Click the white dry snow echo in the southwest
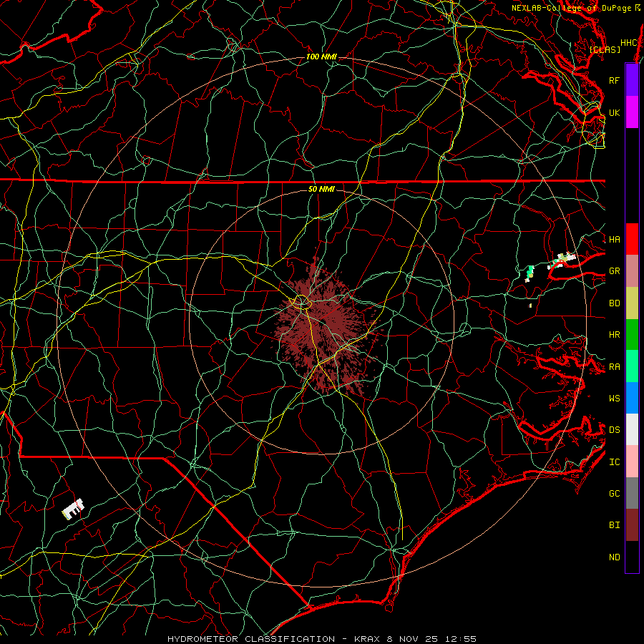 pos(73,509)
